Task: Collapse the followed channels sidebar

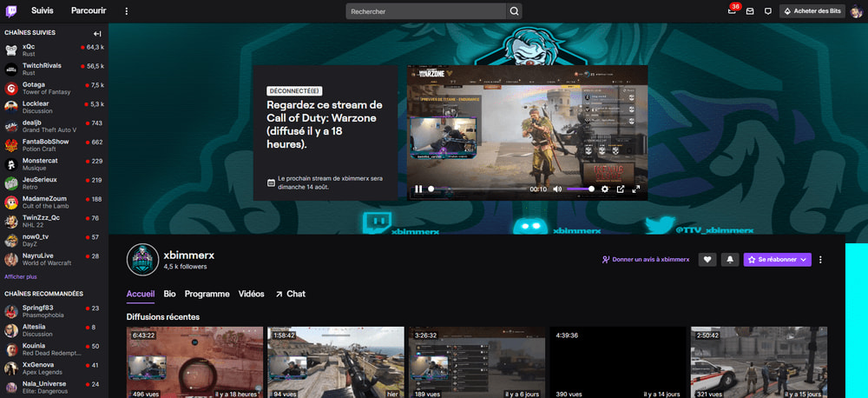Action: [97, 33]
